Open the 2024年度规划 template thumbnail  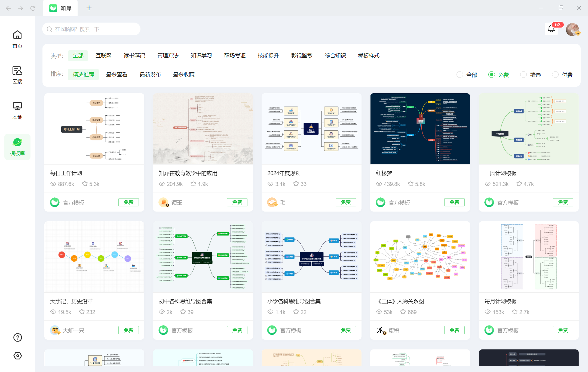click(311, 129)
